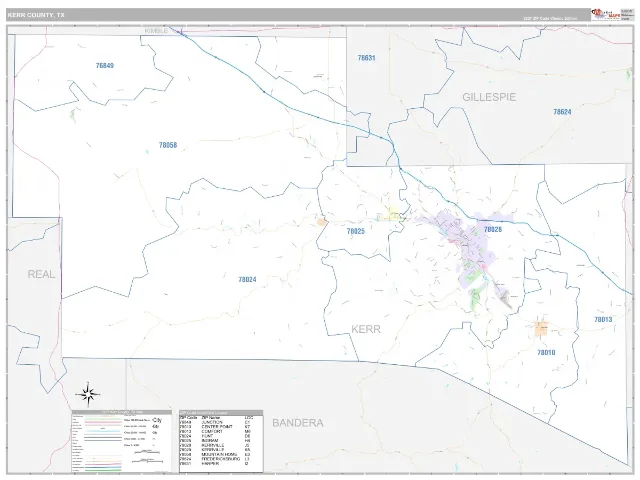Select ZIP code label 78024
Image resolution: width=640 pixels, height=480 pixels.
click(x=247, y=280)
